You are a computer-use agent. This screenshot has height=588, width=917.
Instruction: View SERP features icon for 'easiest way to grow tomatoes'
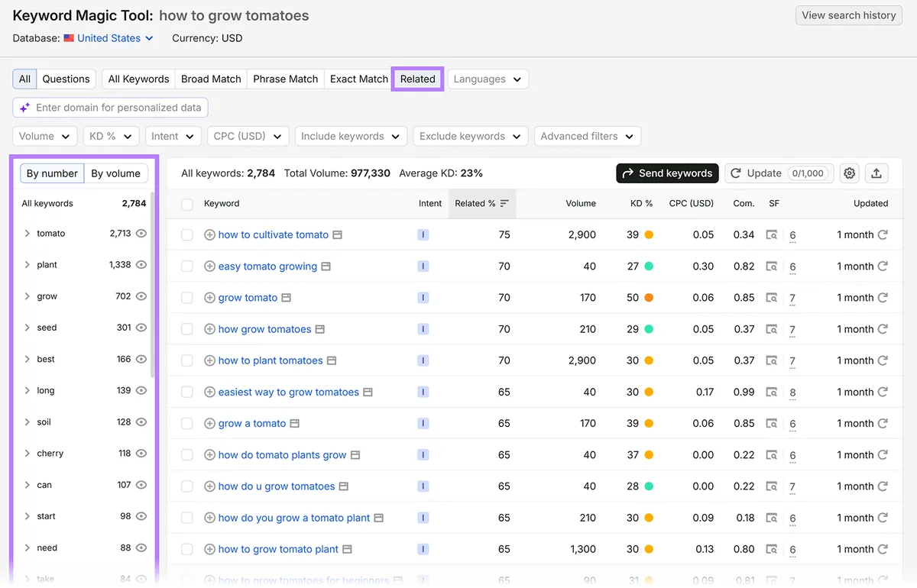coord(772,392)
